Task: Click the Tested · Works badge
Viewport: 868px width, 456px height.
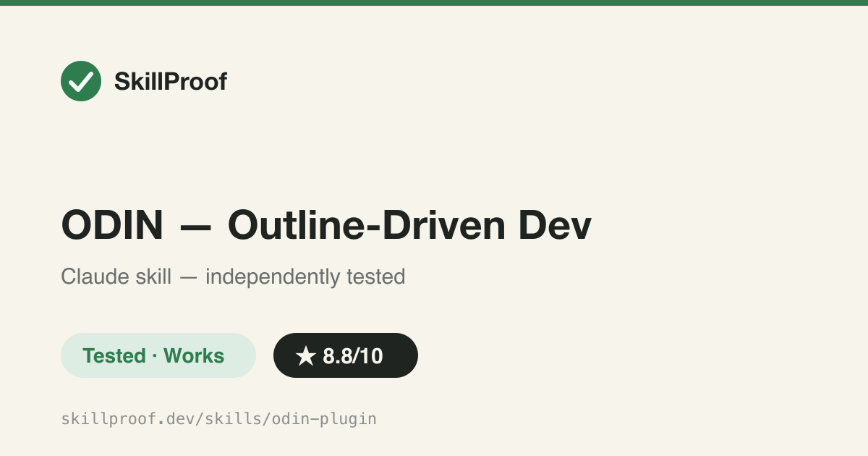Action: coord(158,355)
